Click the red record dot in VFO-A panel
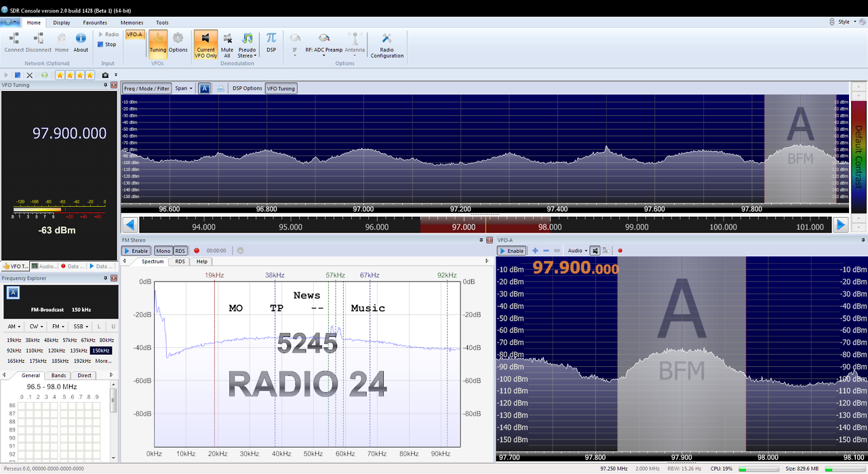868x474 pixels. [620, 251]
